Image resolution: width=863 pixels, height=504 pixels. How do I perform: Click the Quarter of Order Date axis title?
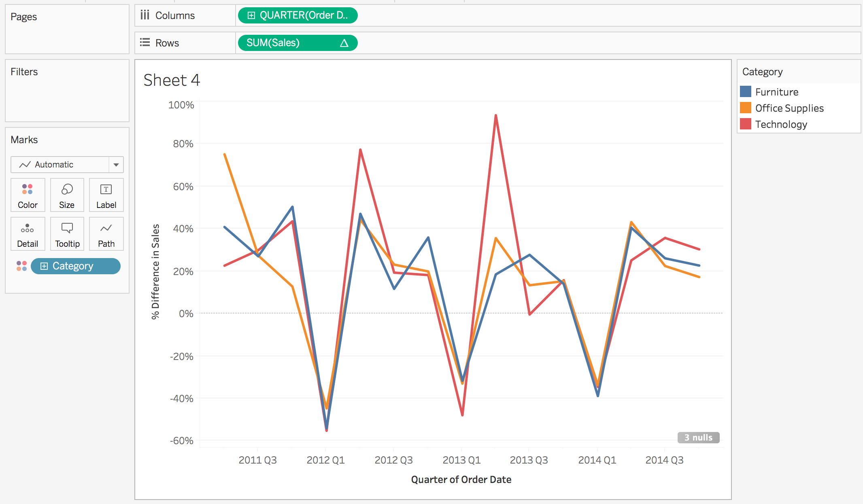point(461,479)
